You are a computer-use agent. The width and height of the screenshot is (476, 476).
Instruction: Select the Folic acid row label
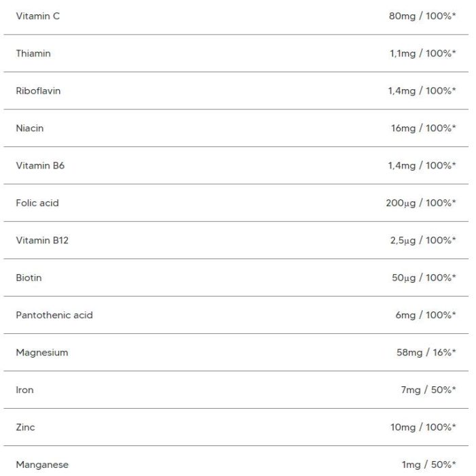pos(37,203)
